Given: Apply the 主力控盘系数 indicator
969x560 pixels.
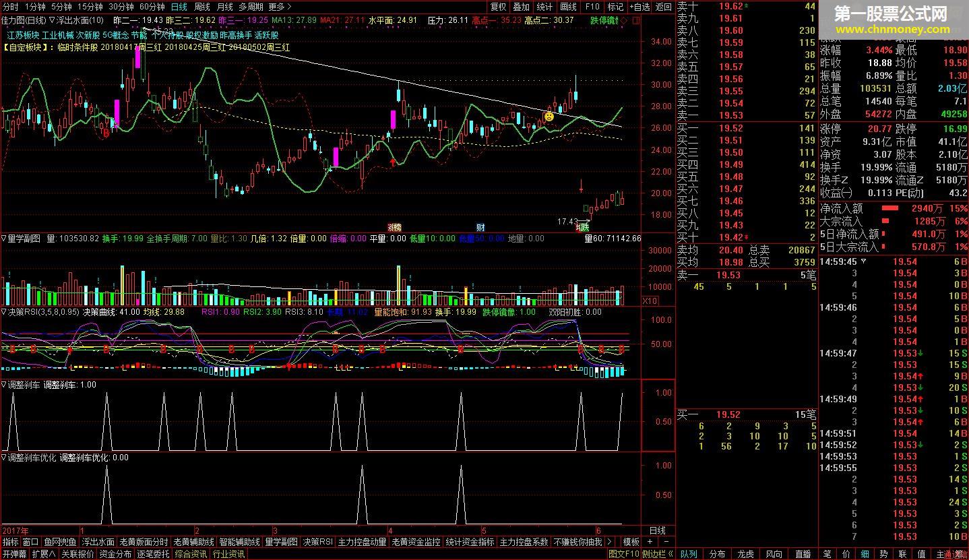Looking at the screenshot, I should (x=524, y=542).
